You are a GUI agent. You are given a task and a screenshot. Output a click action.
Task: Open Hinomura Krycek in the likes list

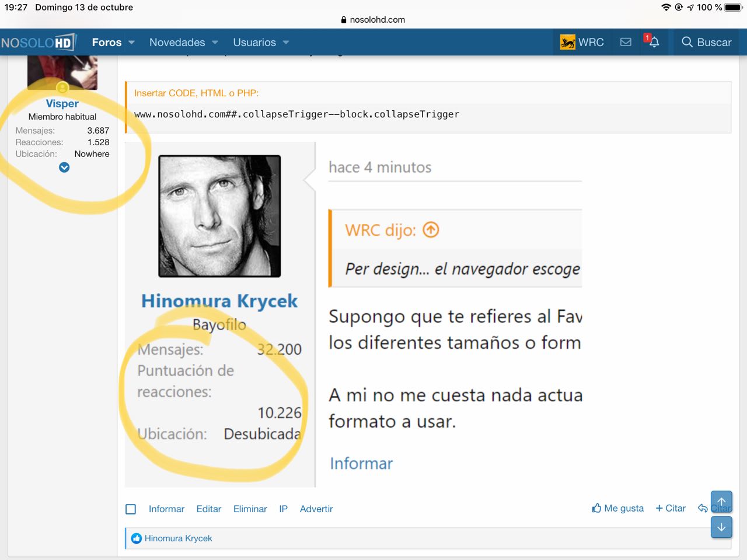178,538
